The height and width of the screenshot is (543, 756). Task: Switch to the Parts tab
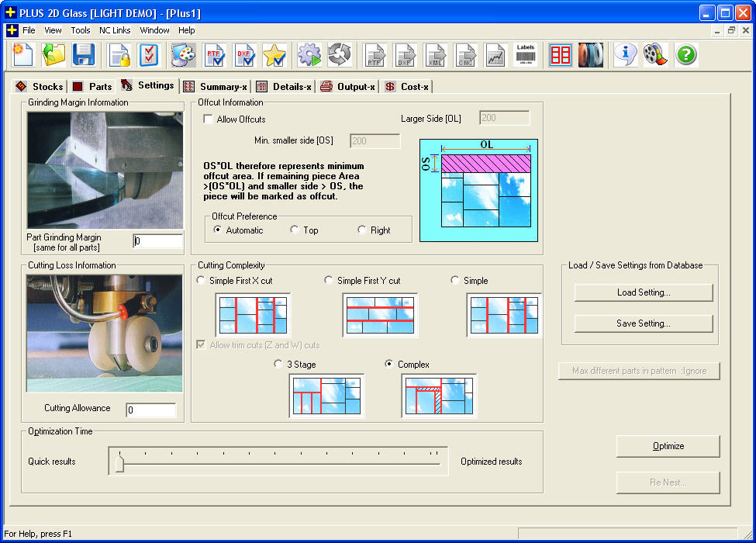[x=92, y=87]
